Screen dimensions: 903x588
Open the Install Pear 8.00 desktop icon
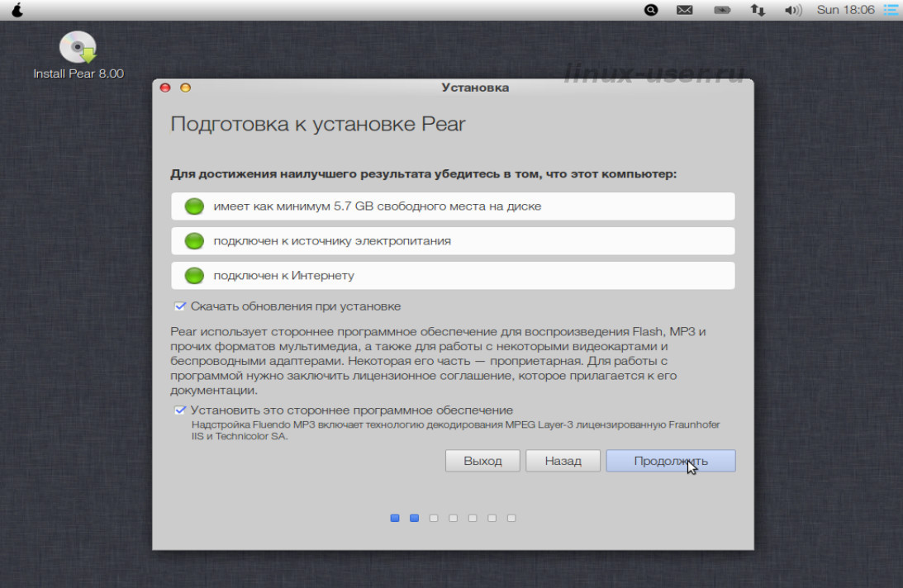pos(78,55)
